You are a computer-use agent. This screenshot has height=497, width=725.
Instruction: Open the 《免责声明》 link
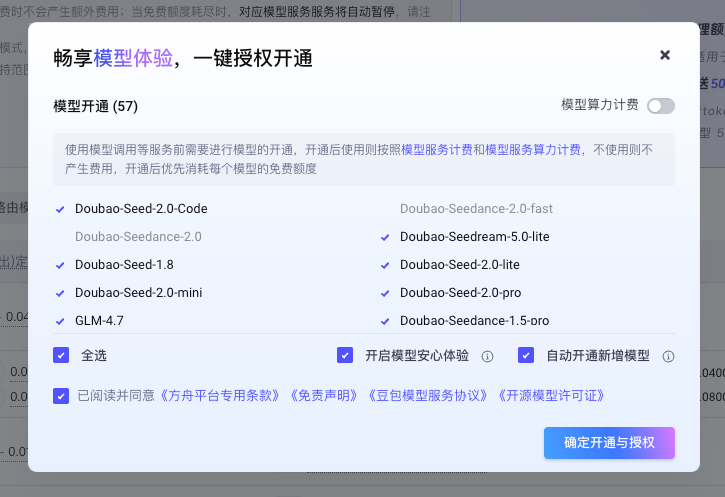[324, 396]
